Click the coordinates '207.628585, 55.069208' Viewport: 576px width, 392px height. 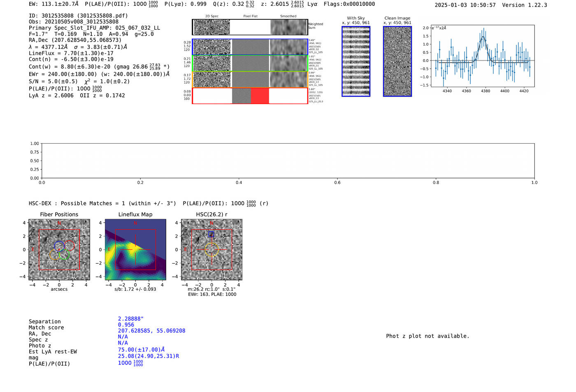coord(152,331)
